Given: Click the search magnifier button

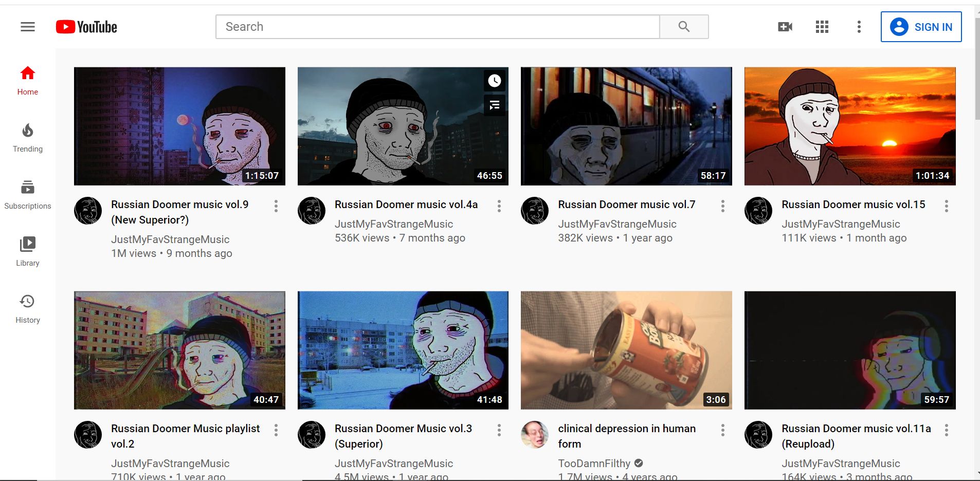Looking at the screenshot, I should click(x=684, y=26).
